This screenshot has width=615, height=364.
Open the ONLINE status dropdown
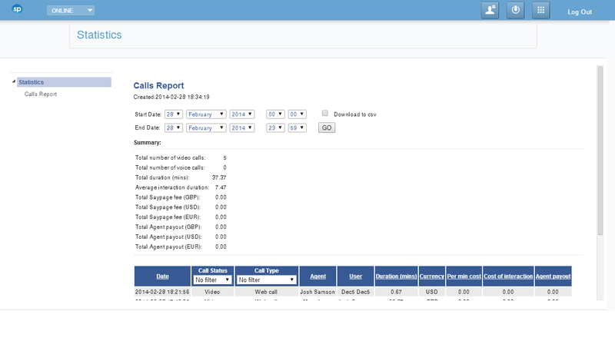coord(71,11)
